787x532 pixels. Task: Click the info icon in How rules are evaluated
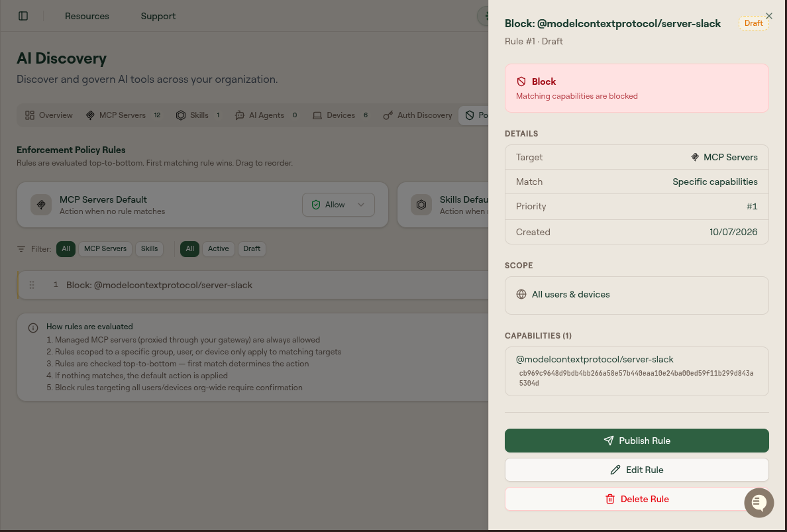tap(33, 328)
